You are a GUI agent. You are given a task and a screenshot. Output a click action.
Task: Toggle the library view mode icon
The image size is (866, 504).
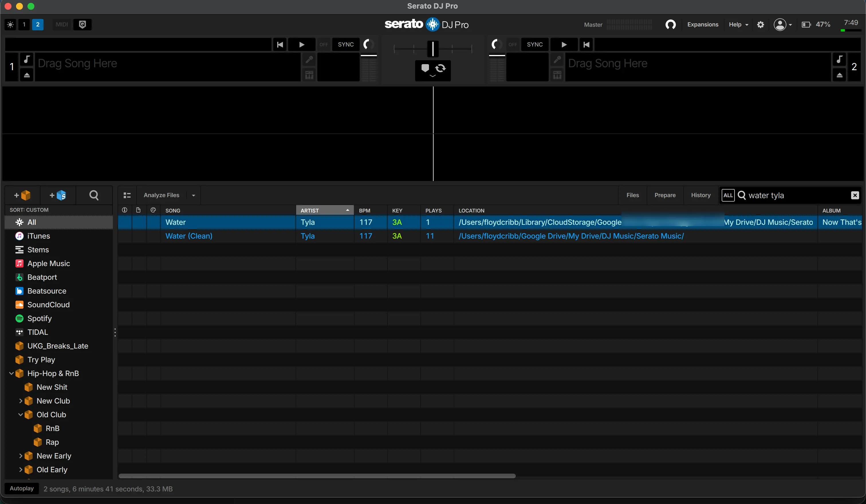click(x=127, y=195)
